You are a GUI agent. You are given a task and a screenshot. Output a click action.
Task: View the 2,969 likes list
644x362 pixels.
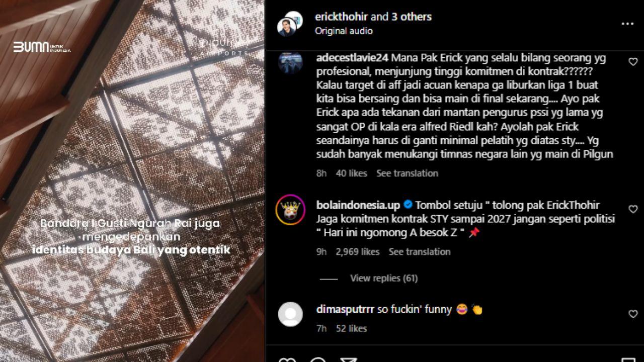(357, 251)
